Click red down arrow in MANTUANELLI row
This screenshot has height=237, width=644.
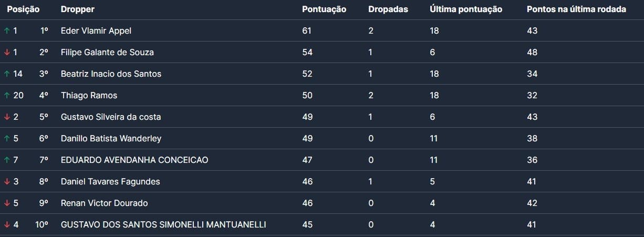pos(7,225)
